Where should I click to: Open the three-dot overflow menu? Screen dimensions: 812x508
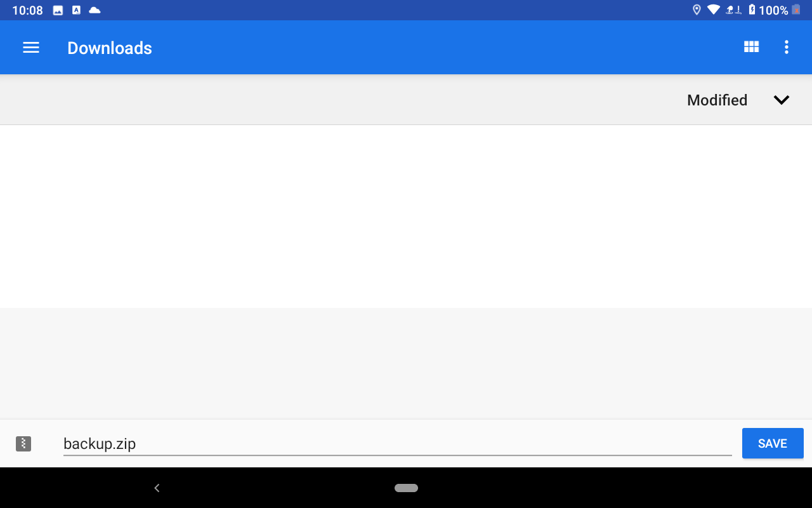click(x=787, y=47)
